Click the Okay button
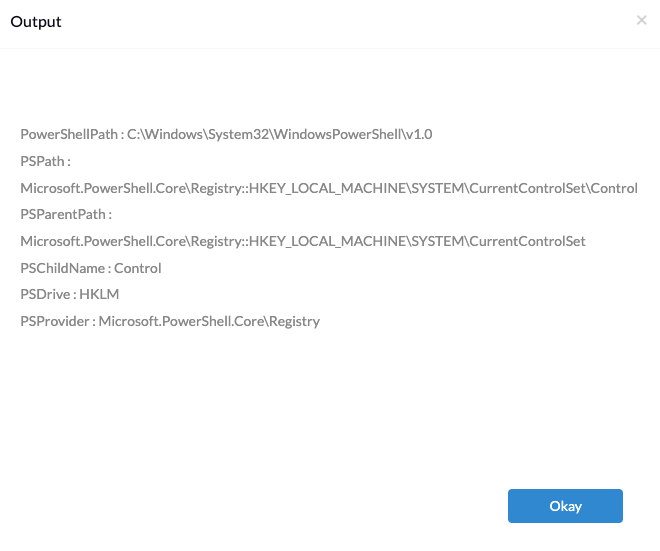The height and width of the screenshot is (551, 660). click(x=565, y=506)
